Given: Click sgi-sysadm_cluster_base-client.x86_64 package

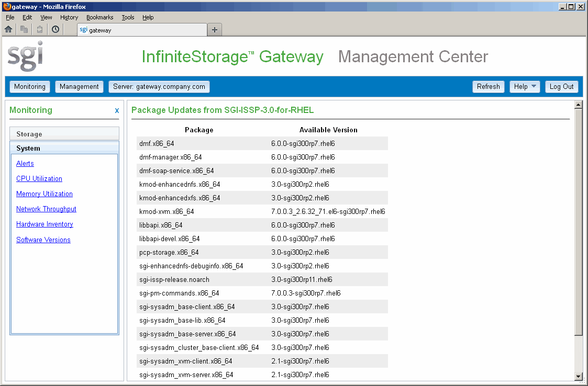Looking at the screenshot, I should tap(199, 347).
